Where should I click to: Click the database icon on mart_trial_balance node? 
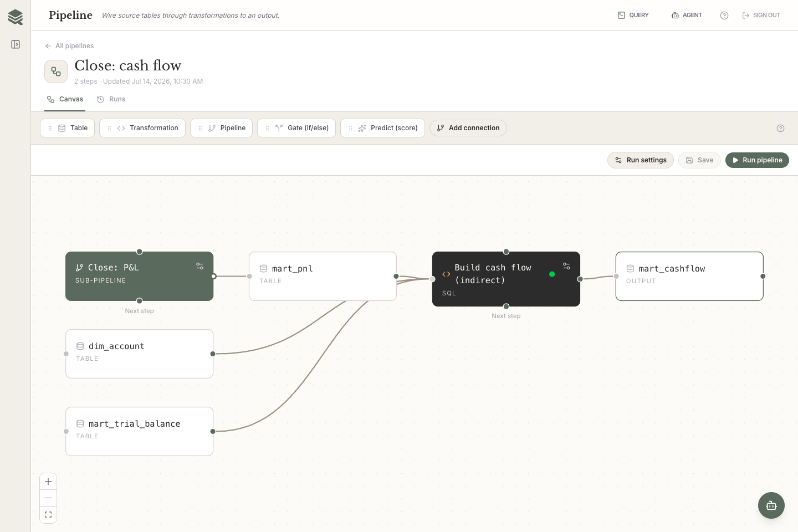click(80, 423)
